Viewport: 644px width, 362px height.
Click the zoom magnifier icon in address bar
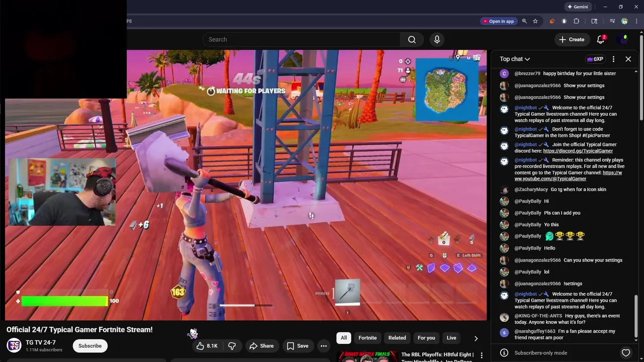click(524, 21)
